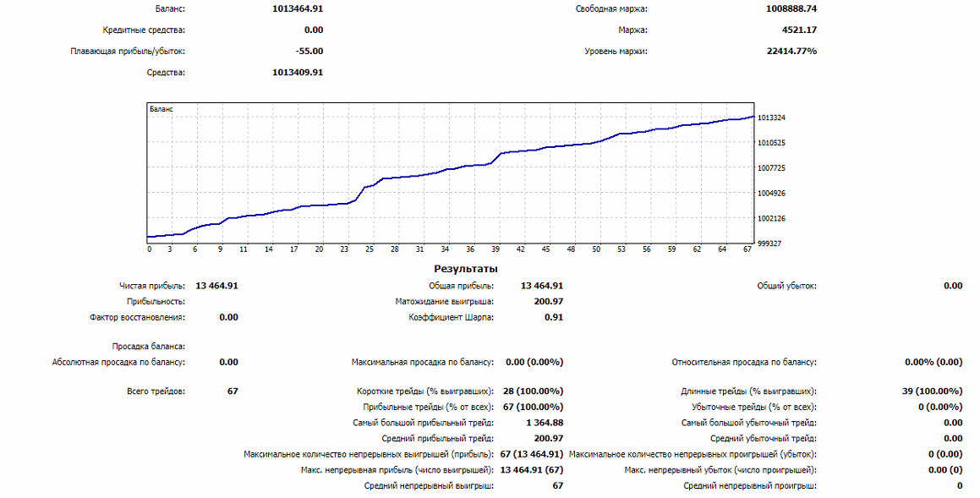Click the Уровень маржи percentage 22414.77%

(791, 52)
